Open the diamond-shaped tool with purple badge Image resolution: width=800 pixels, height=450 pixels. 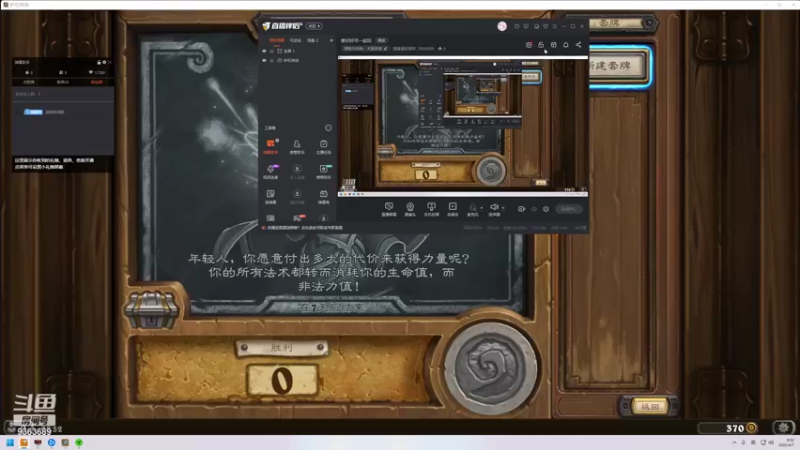(270, 171)
